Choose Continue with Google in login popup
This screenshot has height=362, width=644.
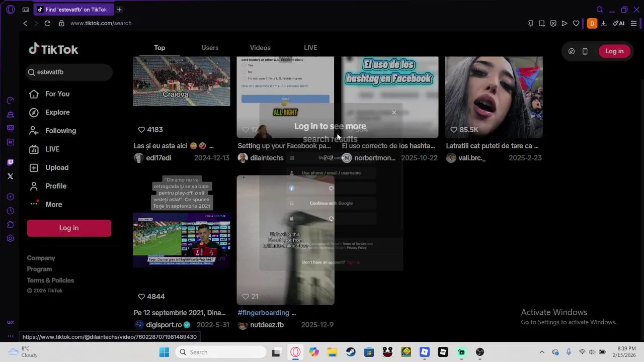[x=331, y=203]
